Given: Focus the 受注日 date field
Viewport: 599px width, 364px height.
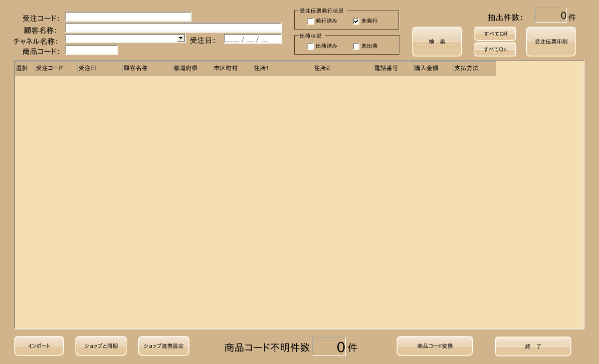Looking at the screenshot, I should click(253, 39).
